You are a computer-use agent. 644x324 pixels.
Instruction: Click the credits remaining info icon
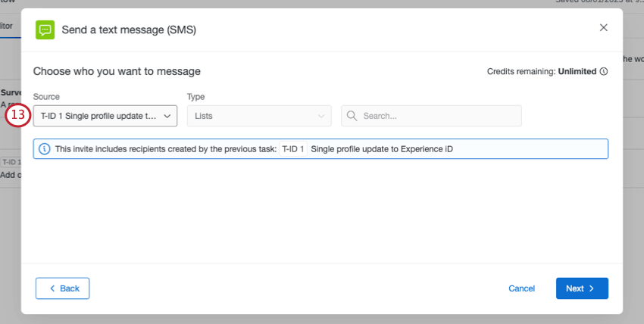coord(604,72)
